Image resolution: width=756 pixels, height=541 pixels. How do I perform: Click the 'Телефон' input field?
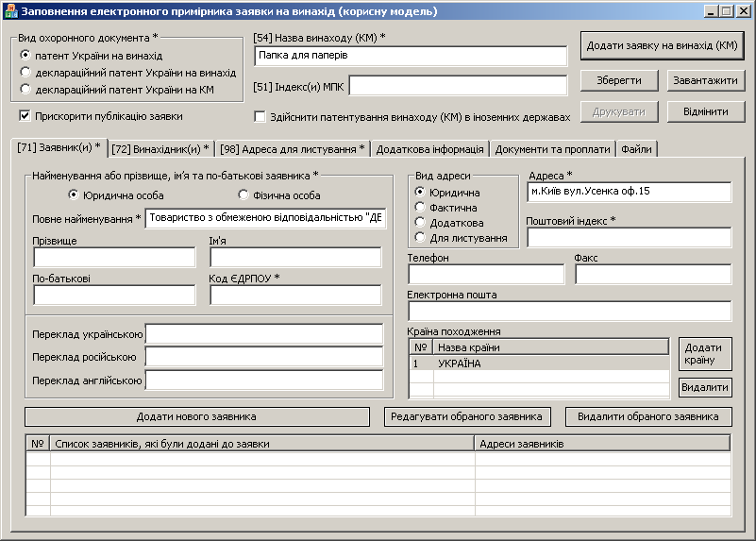486,275
